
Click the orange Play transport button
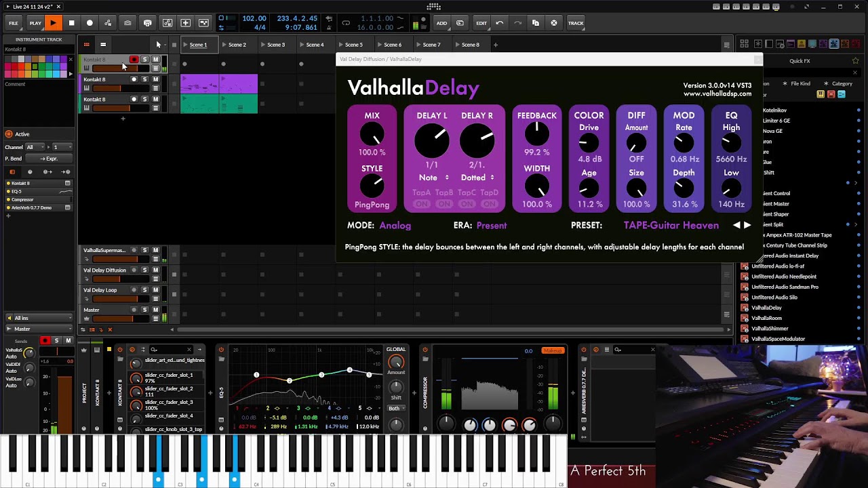(53, 23)
